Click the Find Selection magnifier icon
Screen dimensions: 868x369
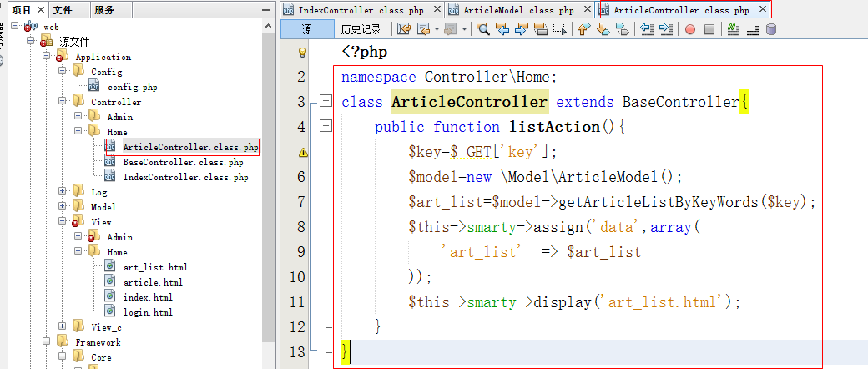[483, 29]
